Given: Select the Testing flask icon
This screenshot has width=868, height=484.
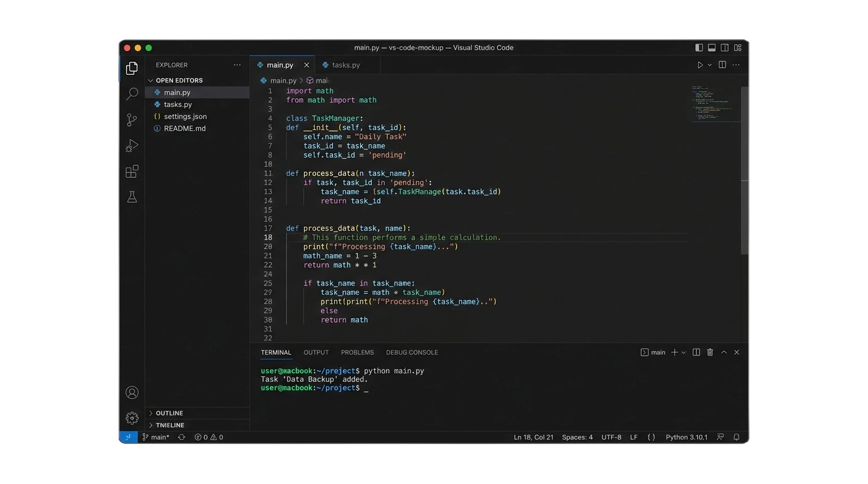Looking at the screenshot, I should click(x=132, y=197).
